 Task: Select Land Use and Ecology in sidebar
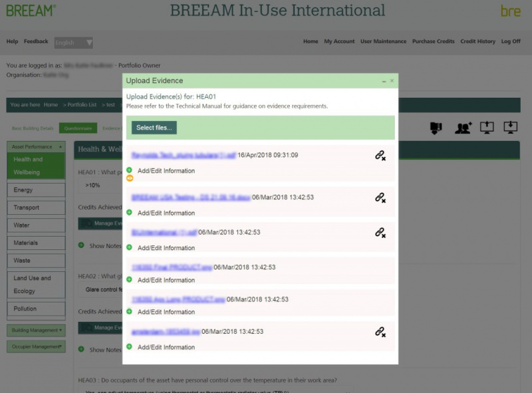[x=36, y=285]
